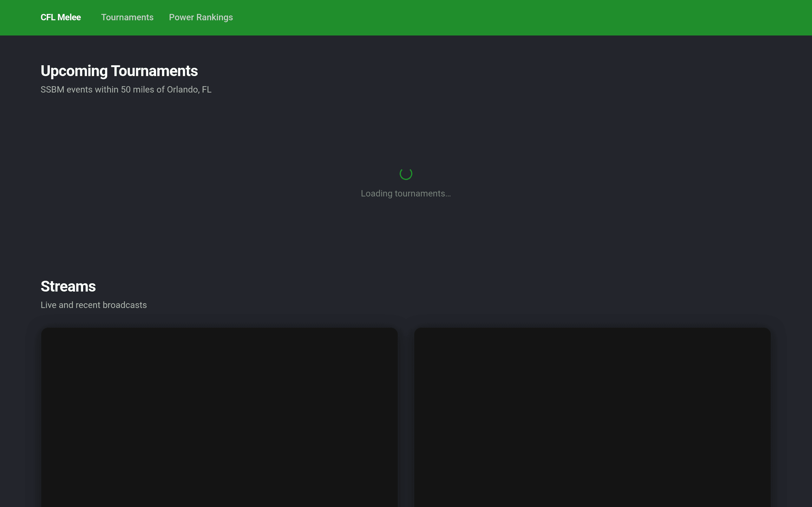Open the Tournaments nav link
Viewport: 812px width, 507px height.
tap(127, 17)
